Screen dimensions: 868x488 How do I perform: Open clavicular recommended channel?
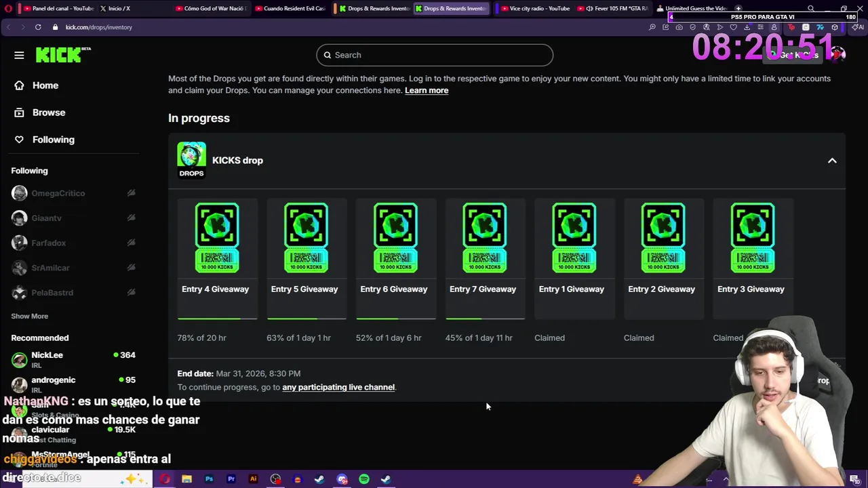[x=73, y=434]
